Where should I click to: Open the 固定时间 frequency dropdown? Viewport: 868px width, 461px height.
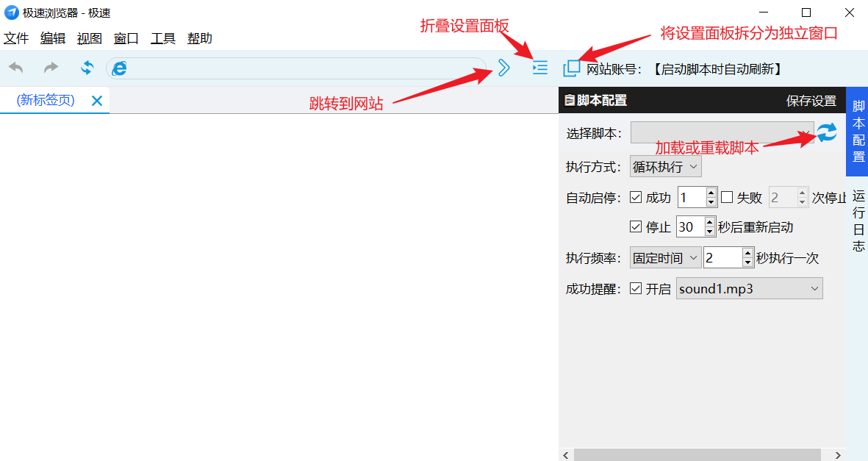point(665,258)
